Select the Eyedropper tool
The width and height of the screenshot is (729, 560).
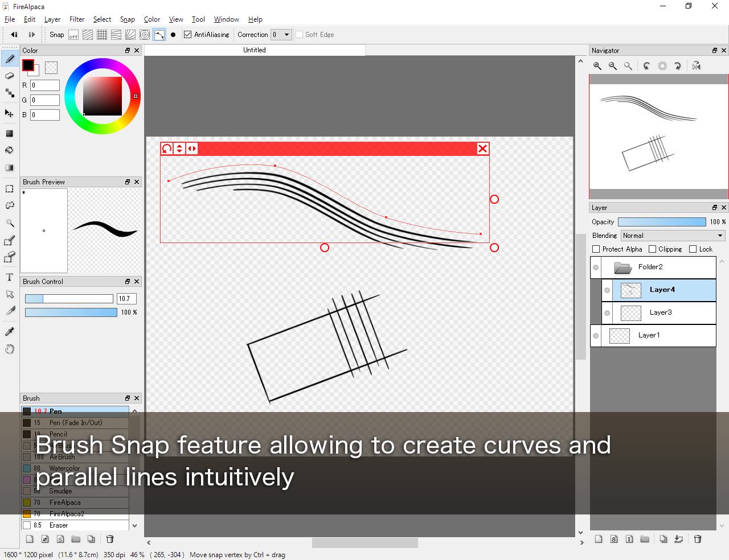click(10, 331)
